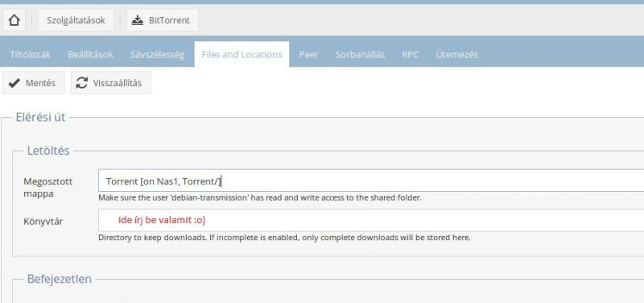Select the 'Directory to keep downloads' help text

pyautogui.click(x=284, y=238)
